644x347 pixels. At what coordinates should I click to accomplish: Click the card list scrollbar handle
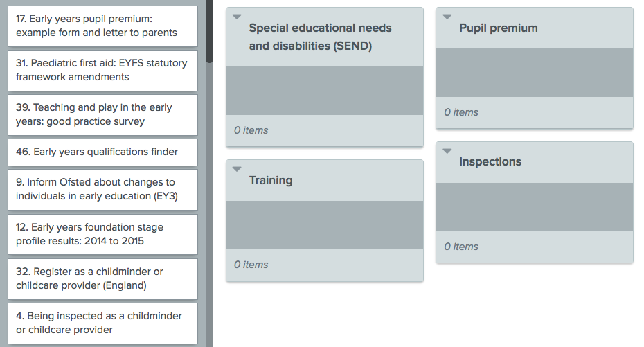click(x=209, y=30)
